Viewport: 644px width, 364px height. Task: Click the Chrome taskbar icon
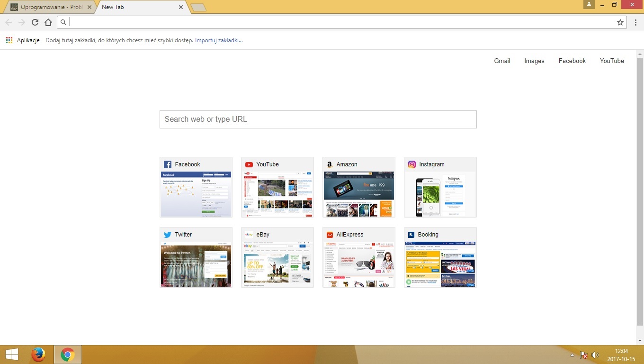point(68,355)
